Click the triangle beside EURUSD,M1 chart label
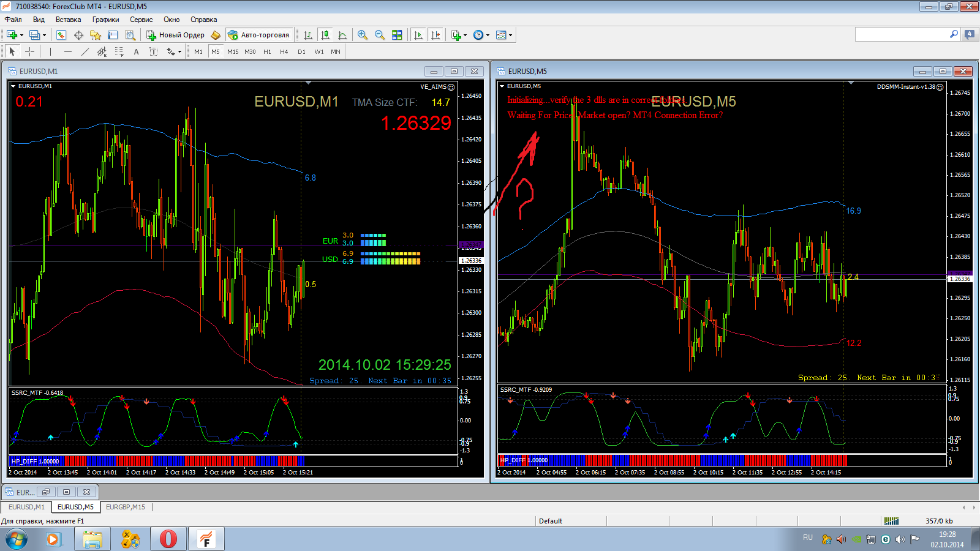The height and width of the screenshot is (551, 980). (13, 86)
